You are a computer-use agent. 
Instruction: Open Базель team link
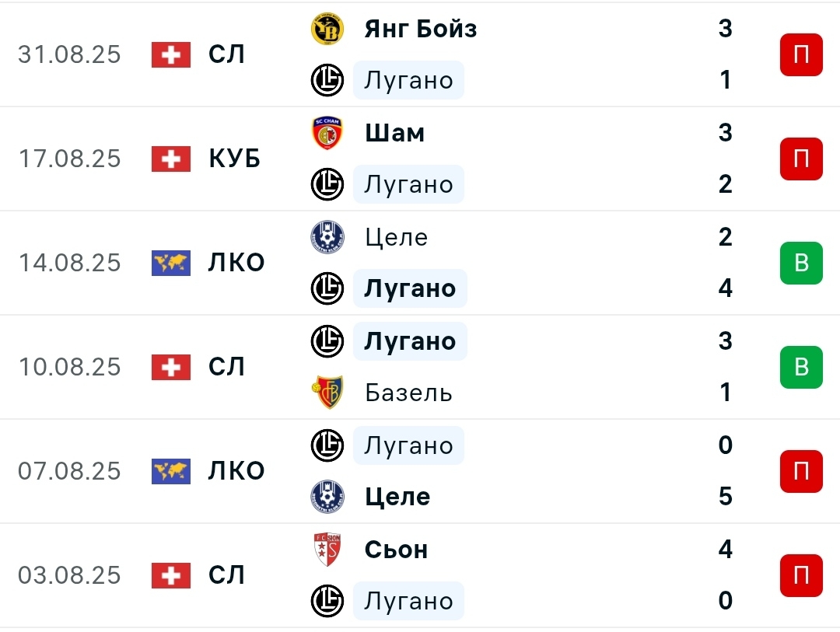(408, 393)
